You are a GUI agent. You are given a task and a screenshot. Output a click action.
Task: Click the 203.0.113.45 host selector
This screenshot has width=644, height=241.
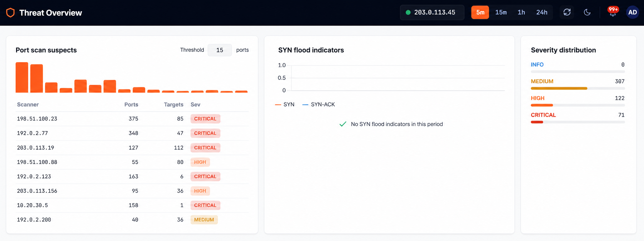point(432,12)
